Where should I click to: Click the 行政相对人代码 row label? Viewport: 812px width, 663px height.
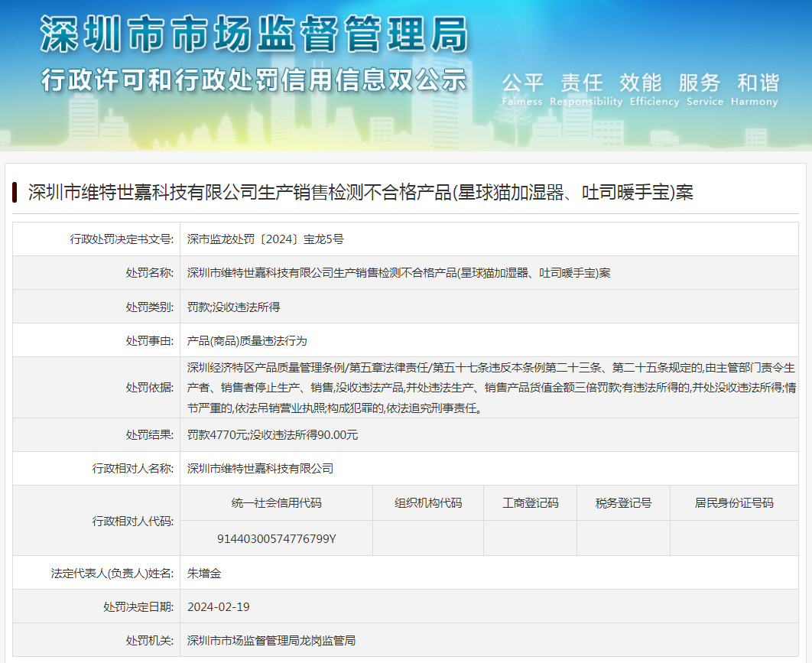point(132,521)
